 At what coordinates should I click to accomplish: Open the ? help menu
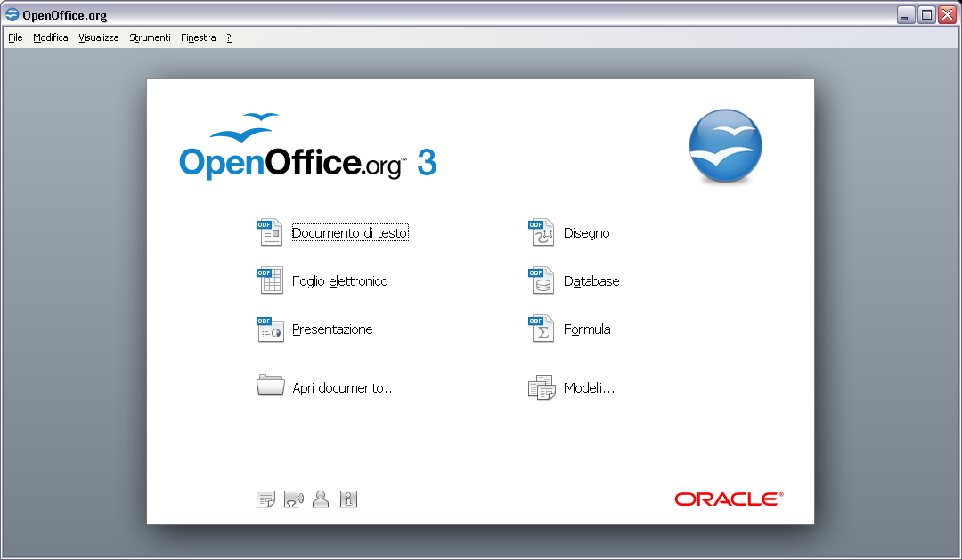[x=229, y=37]
